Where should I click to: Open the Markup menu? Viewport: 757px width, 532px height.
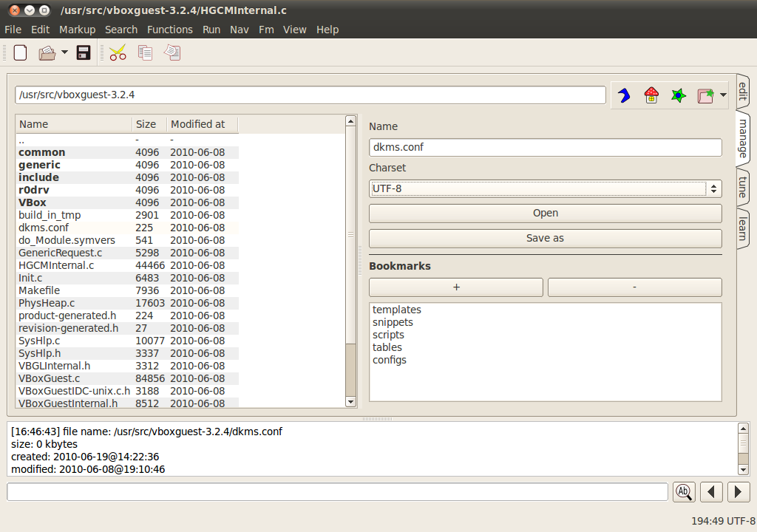[77, 30]
